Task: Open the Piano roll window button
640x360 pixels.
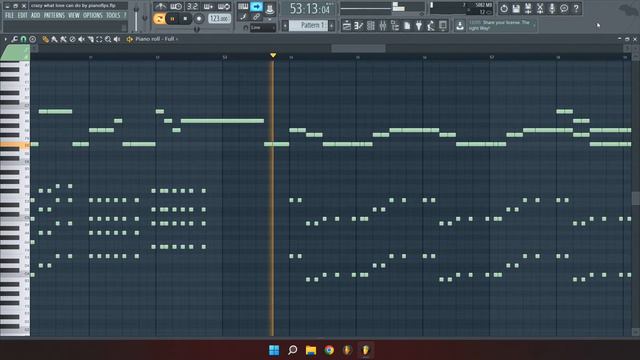Action: click(358, 26)
